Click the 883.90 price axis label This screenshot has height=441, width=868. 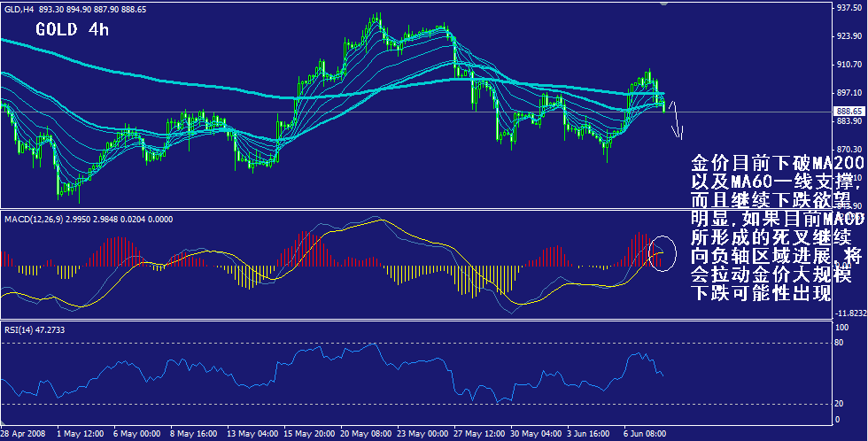click(848, 120)
